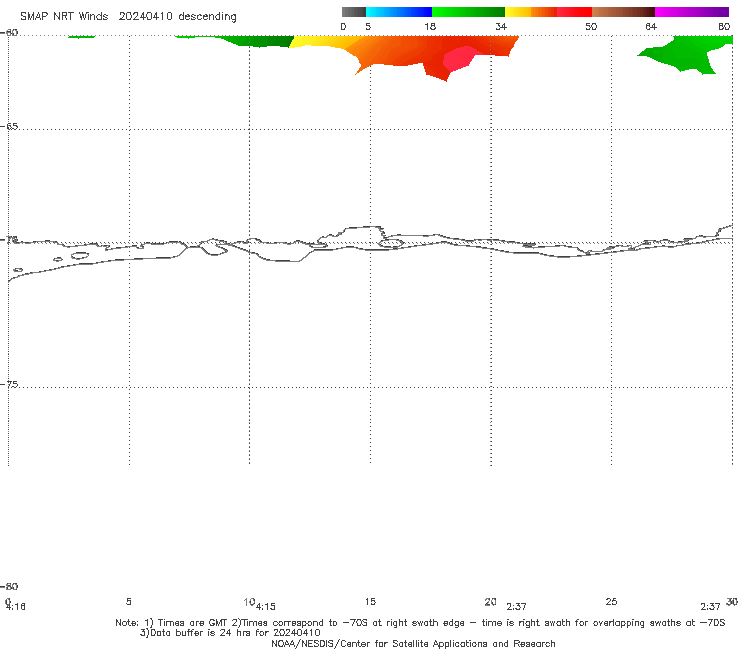Click the yellow wind region at the top
The height and width of the screenshot is (650, 740).
coord(321,42)
